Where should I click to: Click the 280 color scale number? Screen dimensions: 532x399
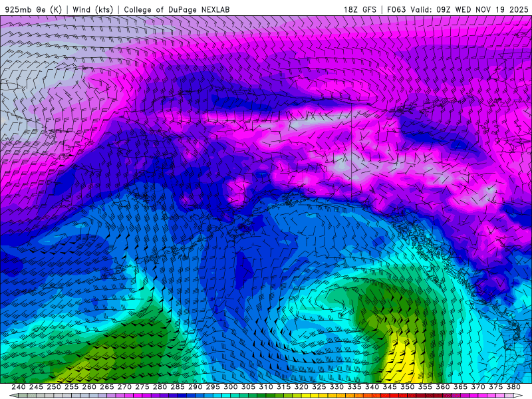(x=160, y=387)
